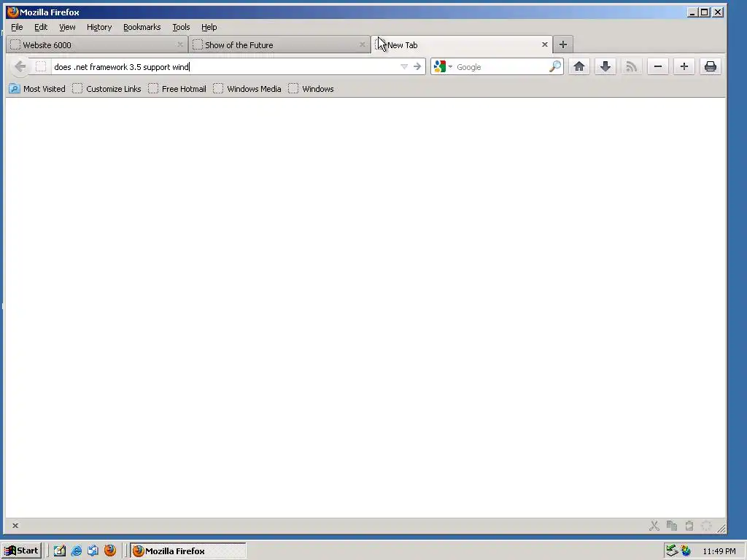Open the Free Hotmail bookmark
This screenshot has width=747, height=560.
tap(177, 89)
